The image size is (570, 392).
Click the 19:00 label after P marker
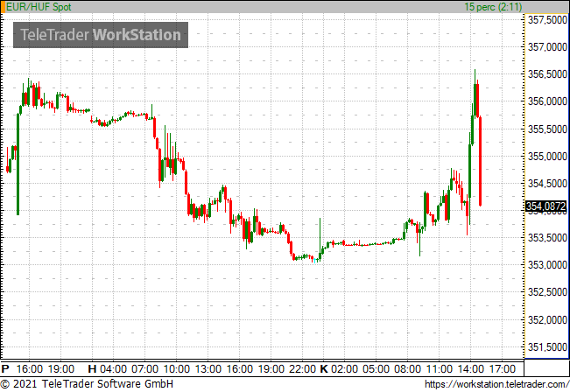pyautogui.click(x=61, y=369)
